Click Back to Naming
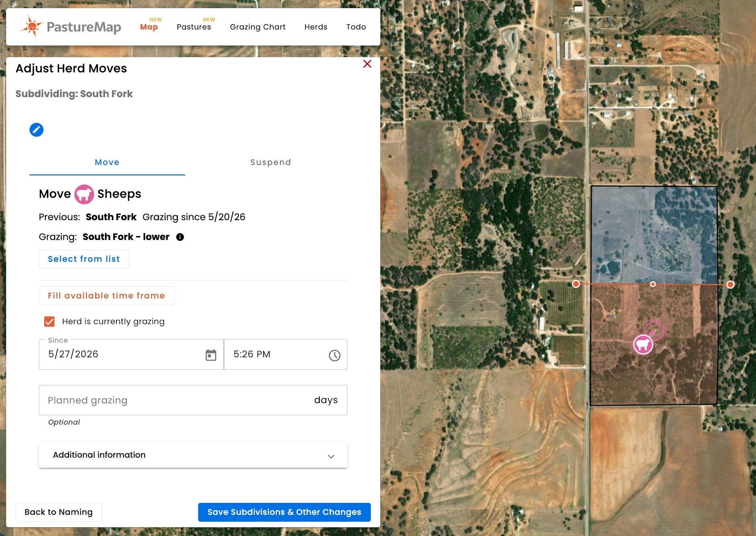 click(59, 512)
